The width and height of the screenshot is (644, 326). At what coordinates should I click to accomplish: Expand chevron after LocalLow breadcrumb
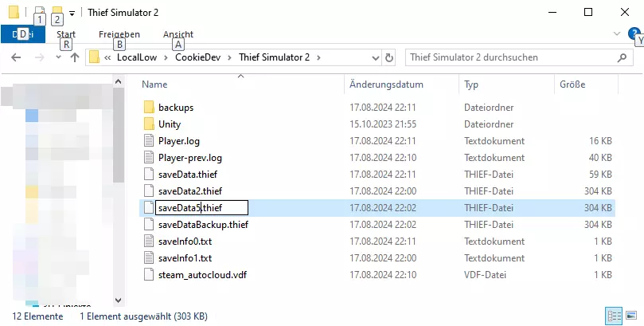click(166, 57)
